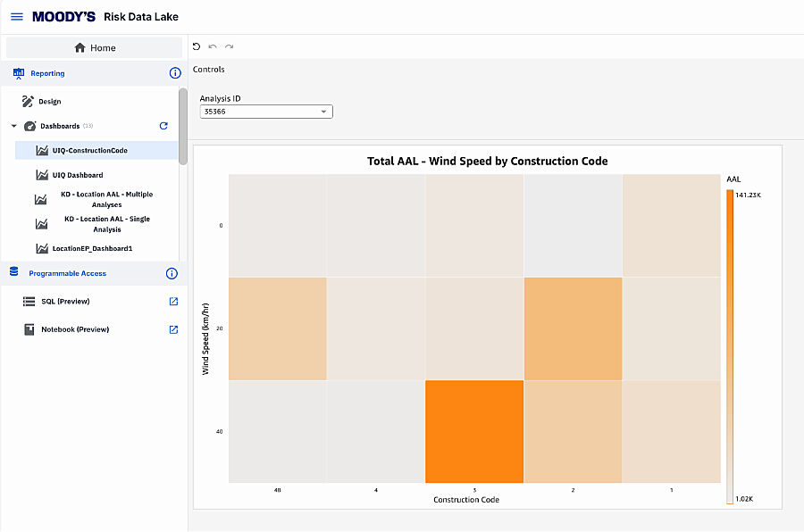804x532 pixels.
Task: Open the Reporting section
Action: click(x=47, y=73)
